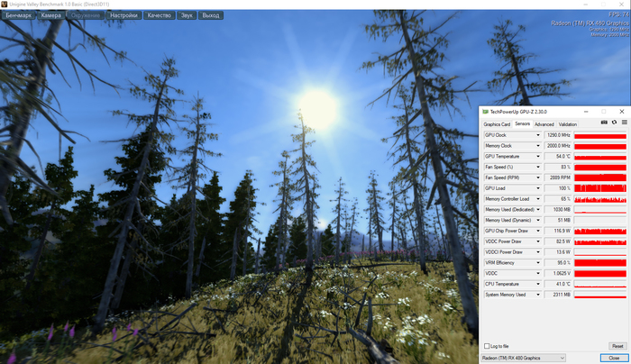Enable the Log to file checkbox
631x364 pixels.
point(488,346)
